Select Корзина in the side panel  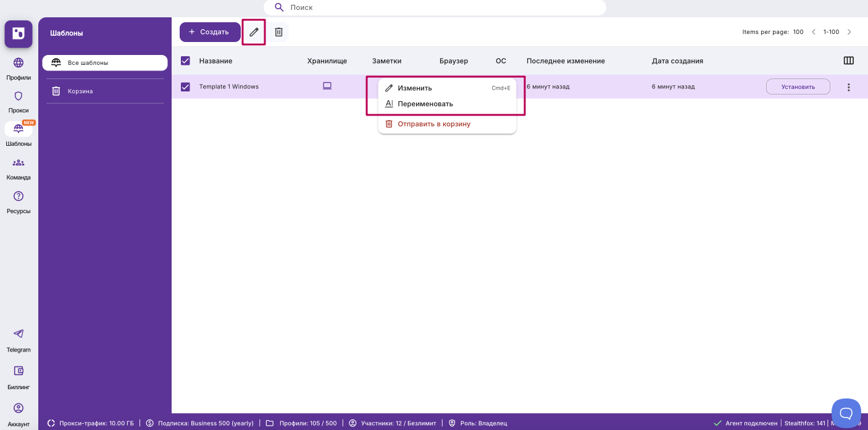(105, 91)
